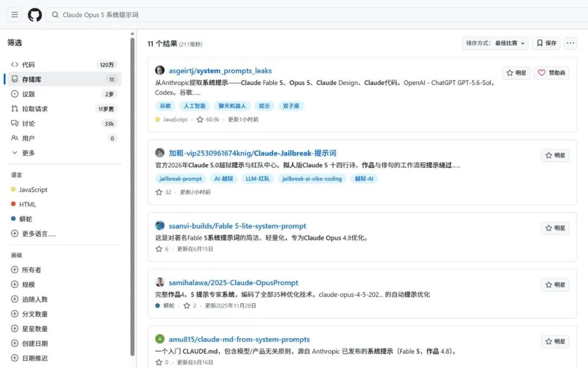Select the 议题 filter

point(63,94)
